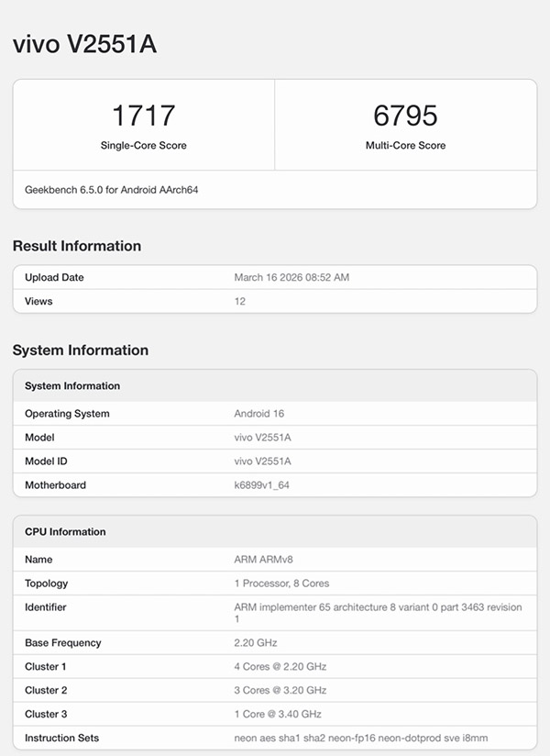Select the ARM ARMv8 name value
The height and width of the screenshot is (756, 550).
tap(263, 560)
